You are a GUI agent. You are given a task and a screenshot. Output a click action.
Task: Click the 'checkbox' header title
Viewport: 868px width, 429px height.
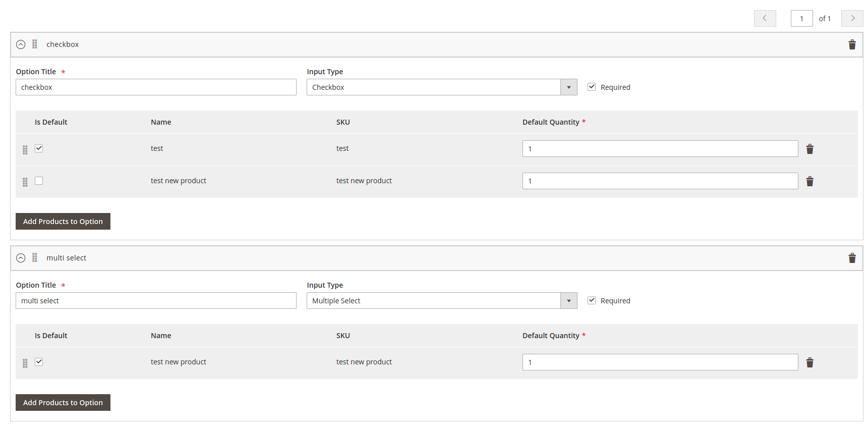(x=63, y=44)
